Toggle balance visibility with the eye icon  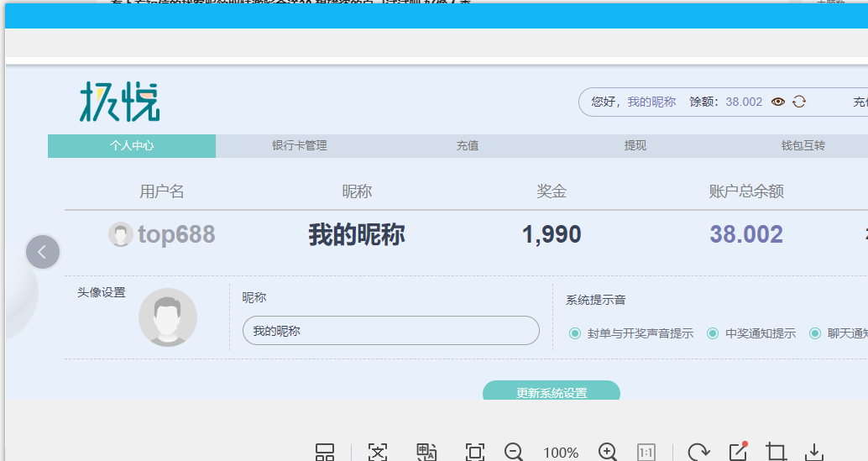coord(778,102)
